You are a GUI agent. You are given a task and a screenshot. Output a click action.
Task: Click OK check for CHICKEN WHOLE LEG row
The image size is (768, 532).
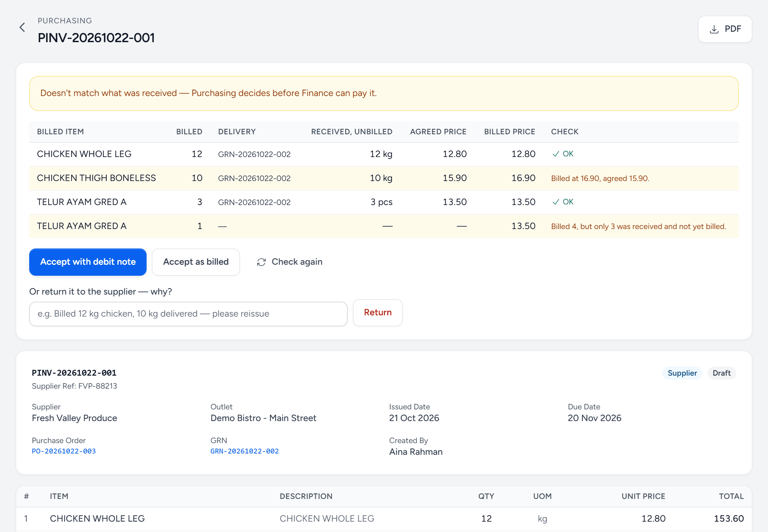pyautogui.click(x=563, y=154)
